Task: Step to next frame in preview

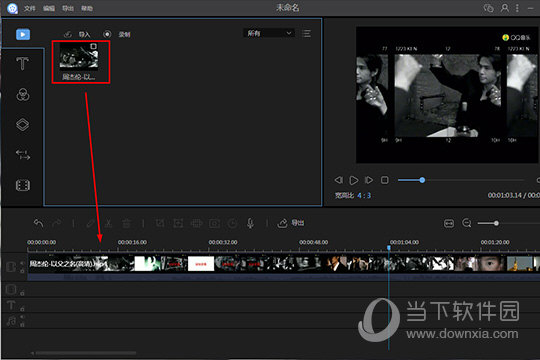Action: point(369,180)
